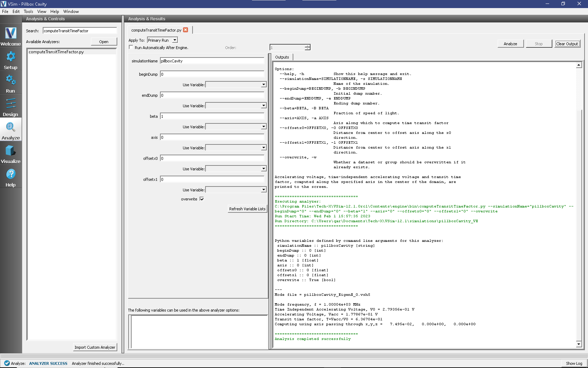This screenshot has height=368, width=588.
Task: Click the endDump input field
Action: coord(212,95)
